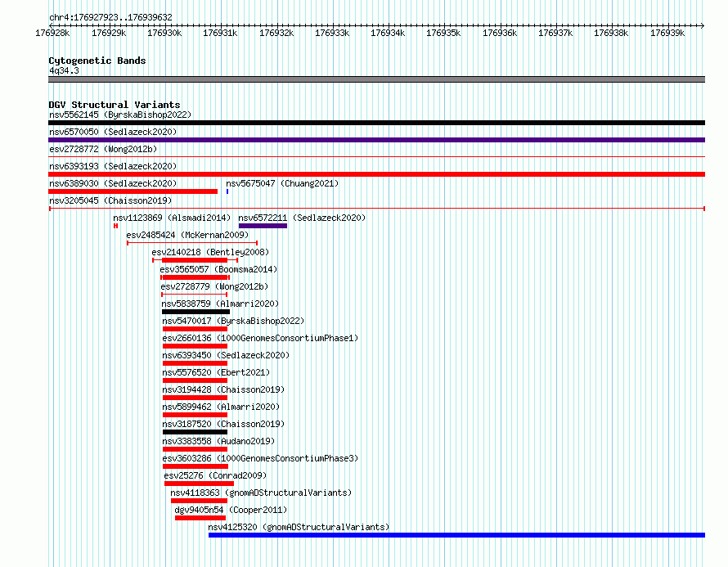Select the nsv3194428 red bar
Screen dimensions: 728x567
(195, 398)
